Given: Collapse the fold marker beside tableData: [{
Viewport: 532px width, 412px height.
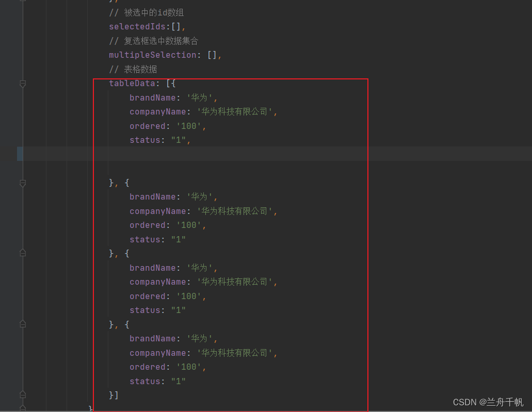Looking at the screenshot, I should pos(23,84).
